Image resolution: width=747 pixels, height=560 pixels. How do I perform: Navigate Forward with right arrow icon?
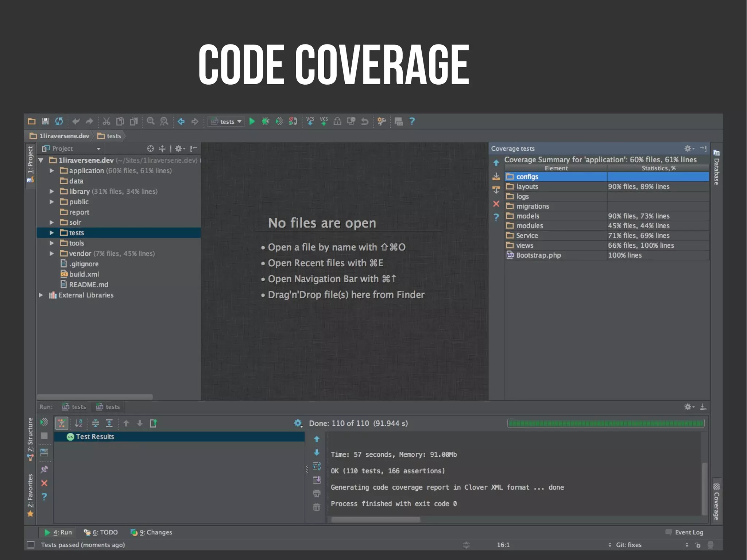[x=195, y=121]
